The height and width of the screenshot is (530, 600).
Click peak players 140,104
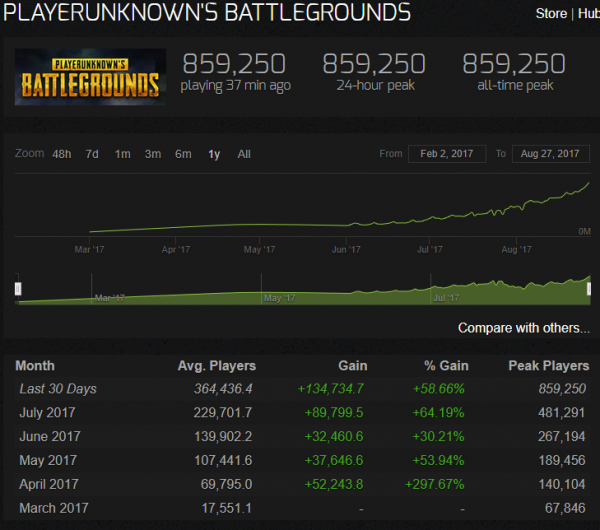click(x=562, y=484)
